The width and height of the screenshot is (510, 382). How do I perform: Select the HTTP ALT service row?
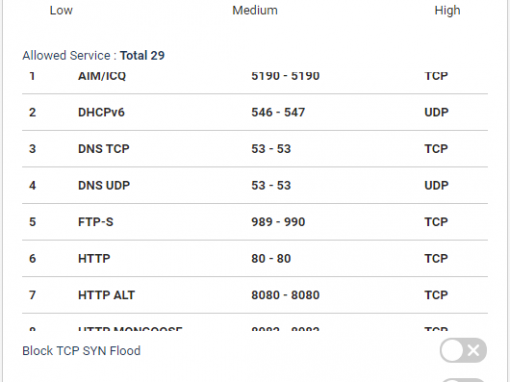tap(255, 295)
